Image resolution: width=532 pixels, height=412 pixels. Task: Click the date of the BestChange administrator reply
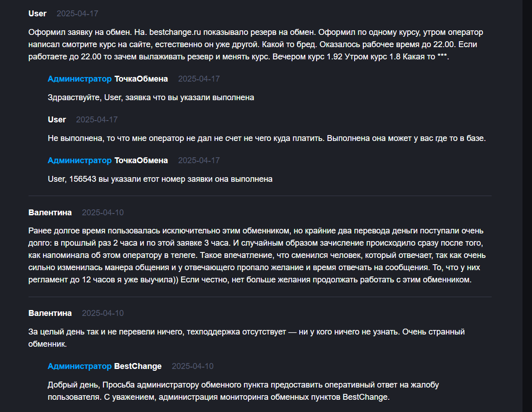tap(192, 366)
